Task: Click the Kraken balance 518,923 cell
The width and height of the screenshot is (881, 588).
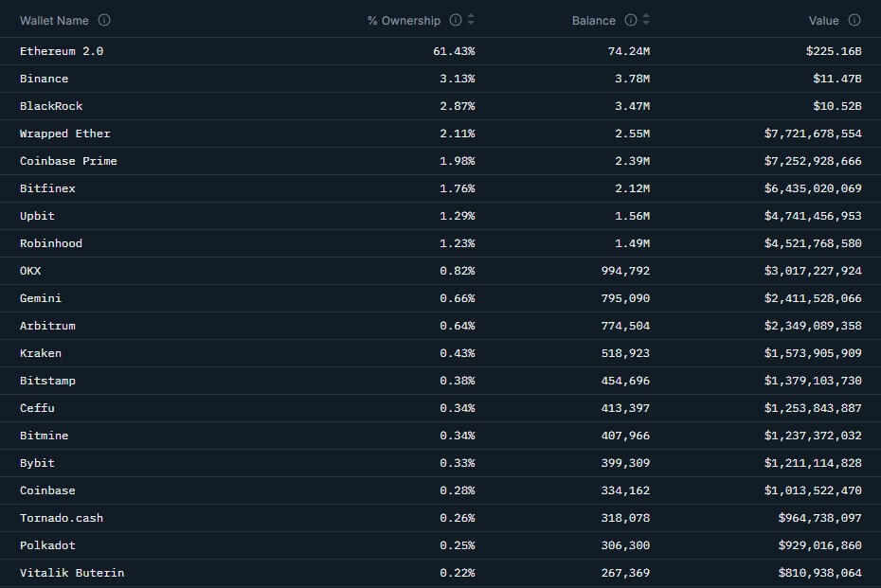Action: tap(625, 353)
